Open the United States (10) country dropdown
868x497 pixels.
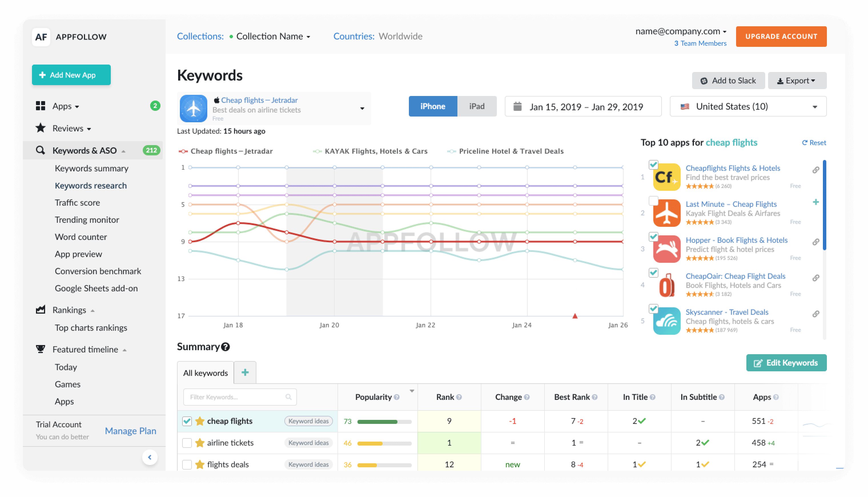click(x=748, y=107)
